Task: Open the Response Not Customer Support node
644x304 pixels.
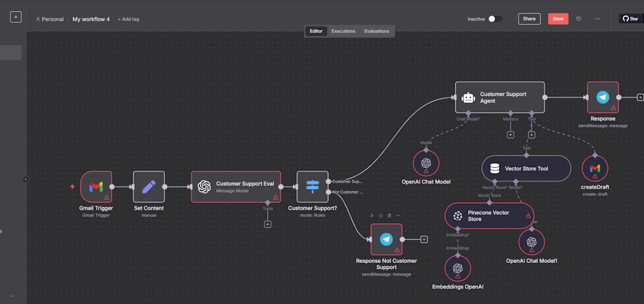Action: [386, 240]
